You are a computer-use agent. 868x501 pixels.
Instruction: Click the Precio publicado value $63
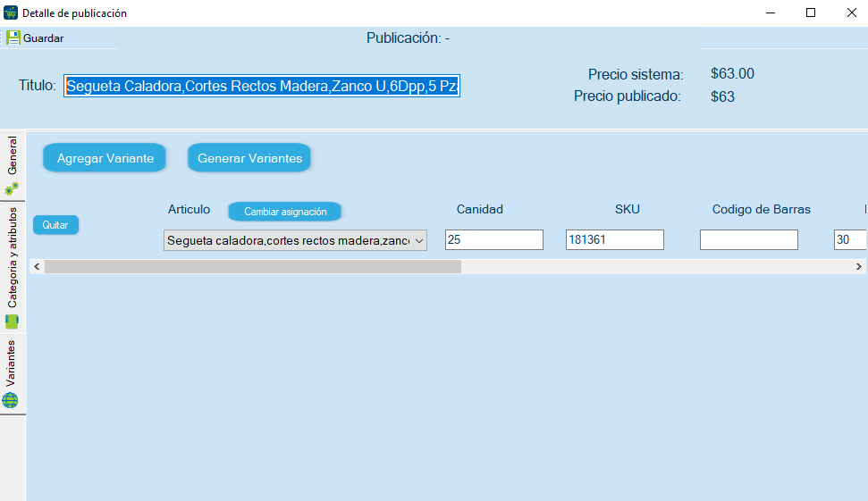tap(722, 96)
